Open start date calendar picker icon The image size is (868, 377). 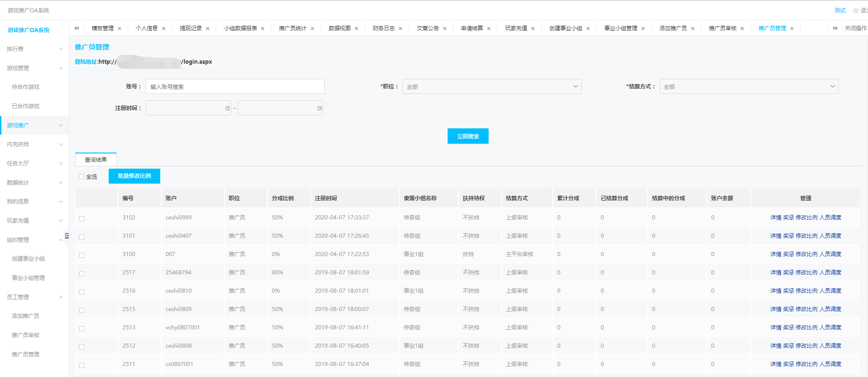click(228, 109)
